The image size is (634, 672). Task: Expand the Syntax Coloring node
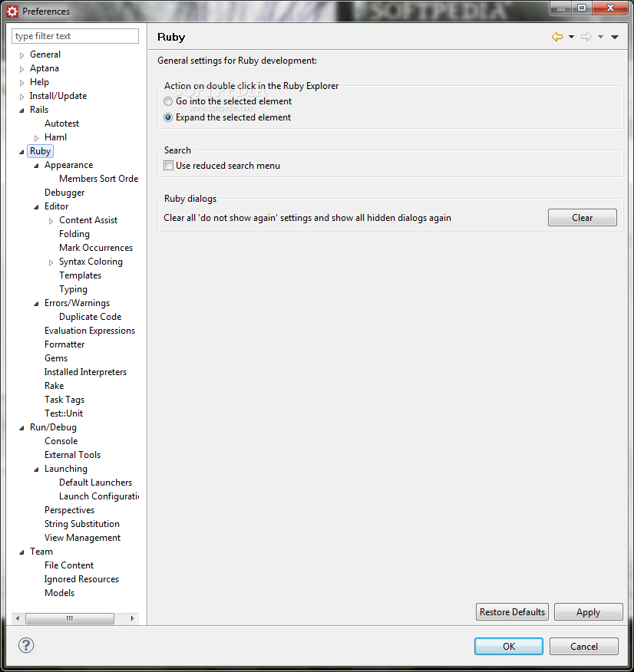[51, 262]
